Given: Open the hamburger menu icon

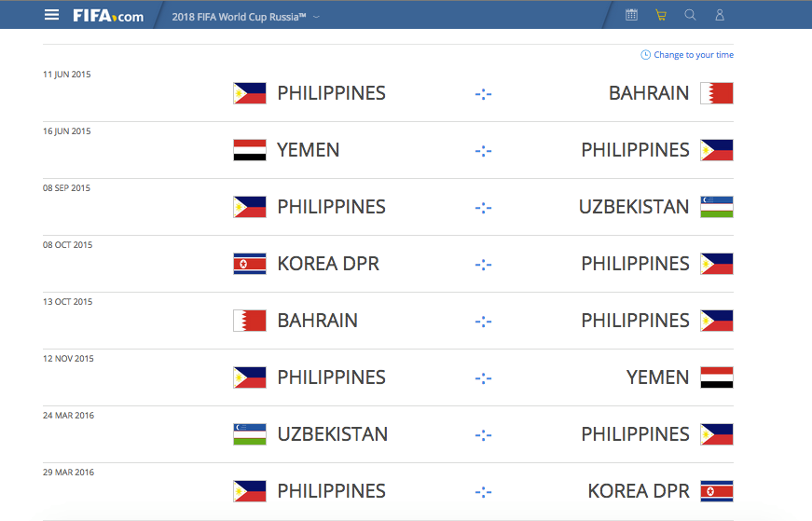Looking at the screenshot, I should (x=51, y=15).
